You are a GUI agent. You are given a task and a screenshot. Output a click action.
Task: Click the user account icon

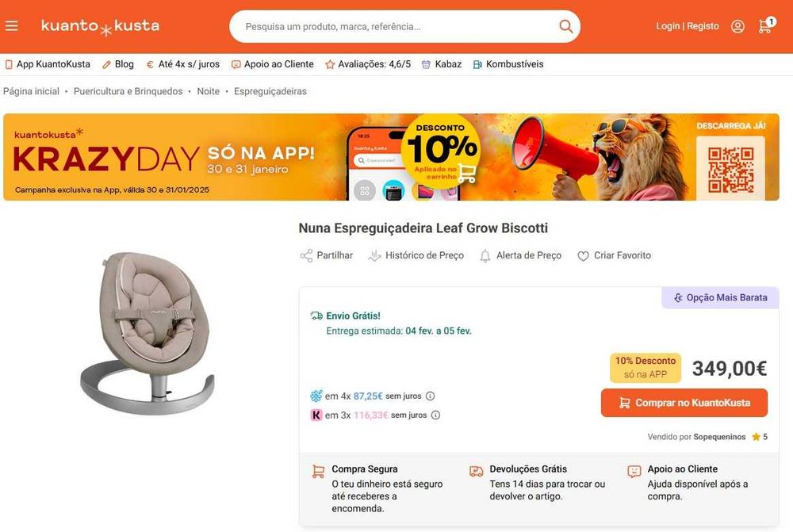(737, 26)
